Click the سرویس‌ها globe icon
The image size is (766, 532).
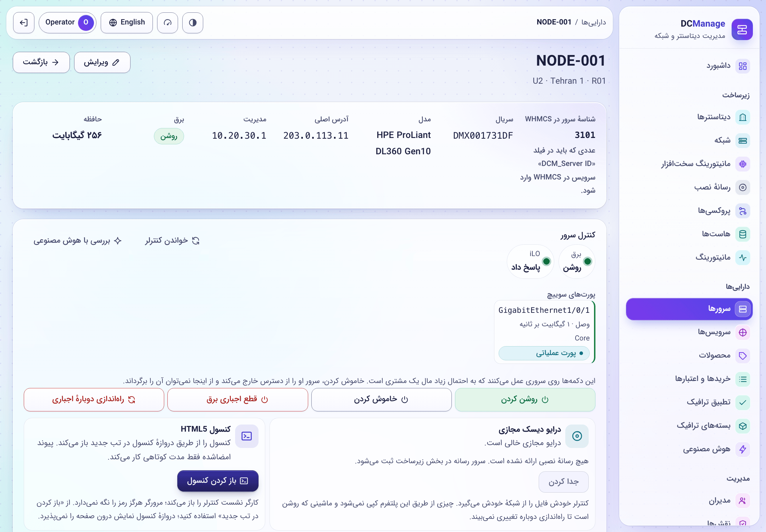tap(743, 332)
